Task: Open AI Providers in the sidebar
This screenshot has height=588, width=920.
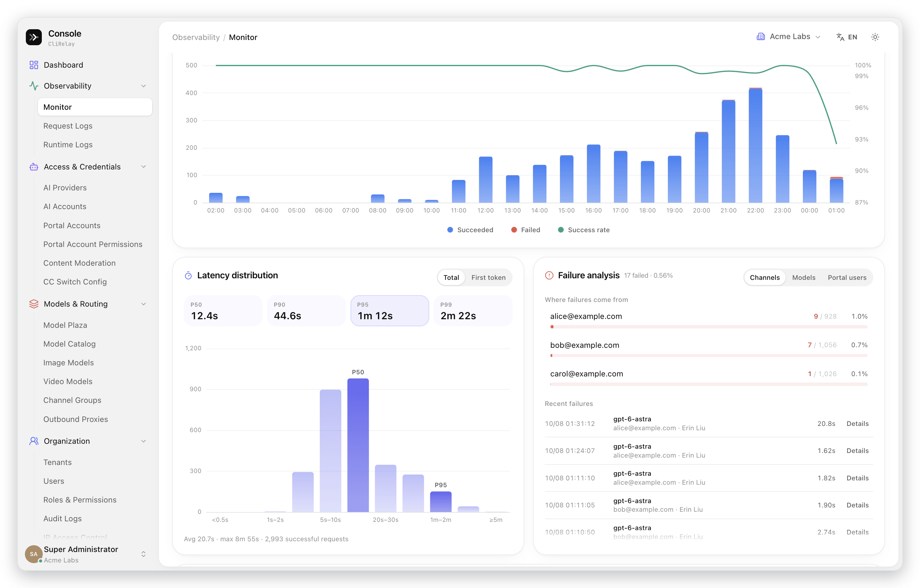Action: point(65,188)
